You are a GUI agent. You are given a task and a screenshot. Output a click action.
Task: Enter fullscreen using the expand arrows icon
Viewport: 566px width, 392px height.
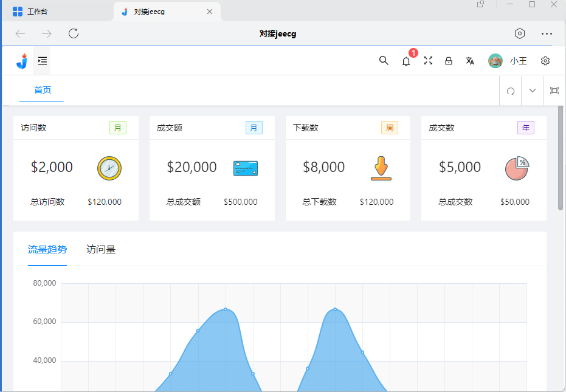tap(428, 61)
